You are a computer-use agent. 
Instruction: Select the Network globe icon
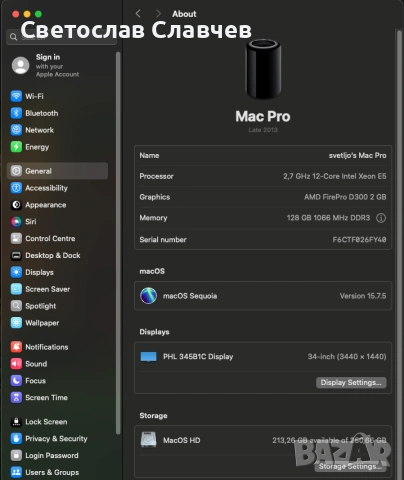[x=16, y=130]
